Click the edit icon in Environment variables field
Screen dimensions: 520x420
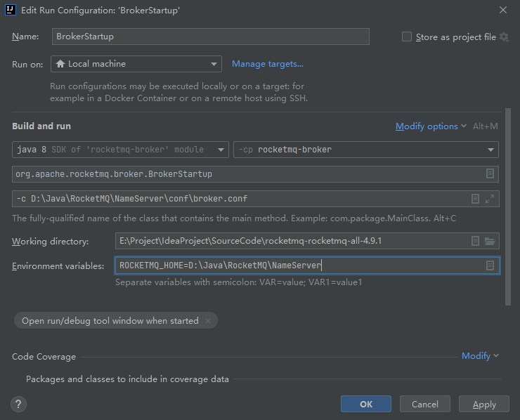coord(490,265)
